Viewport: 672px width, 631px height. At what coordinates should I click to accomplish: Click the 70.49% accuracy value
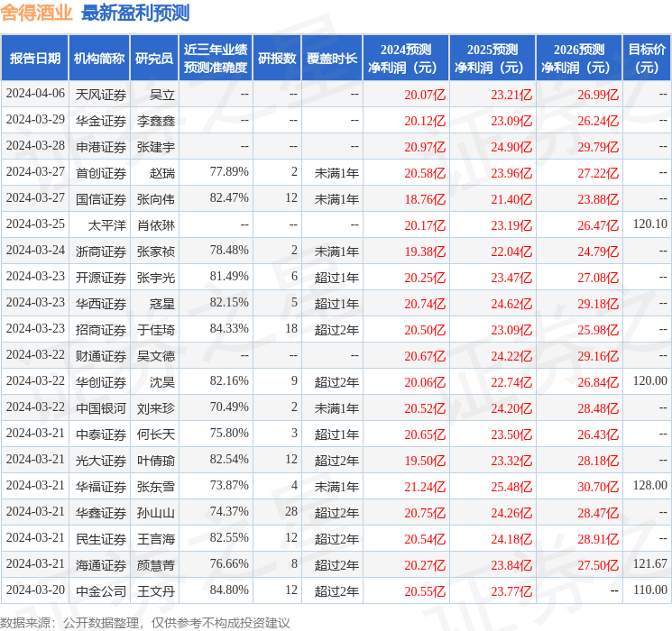click(x=229, y=407)
